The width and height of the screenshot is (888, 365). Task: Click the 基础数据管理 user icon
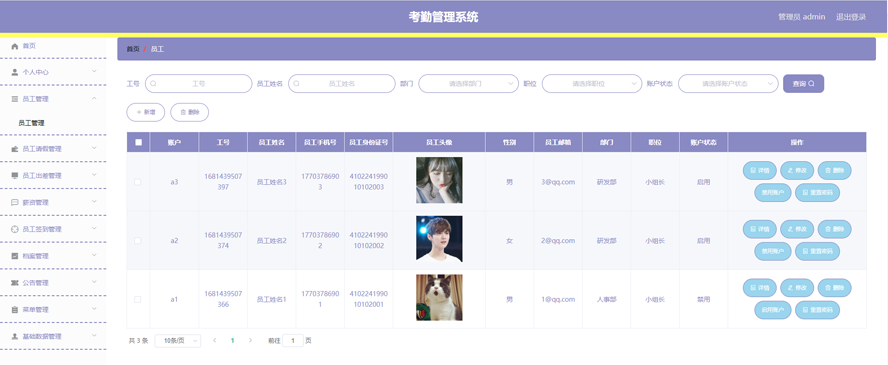point(15,336)
